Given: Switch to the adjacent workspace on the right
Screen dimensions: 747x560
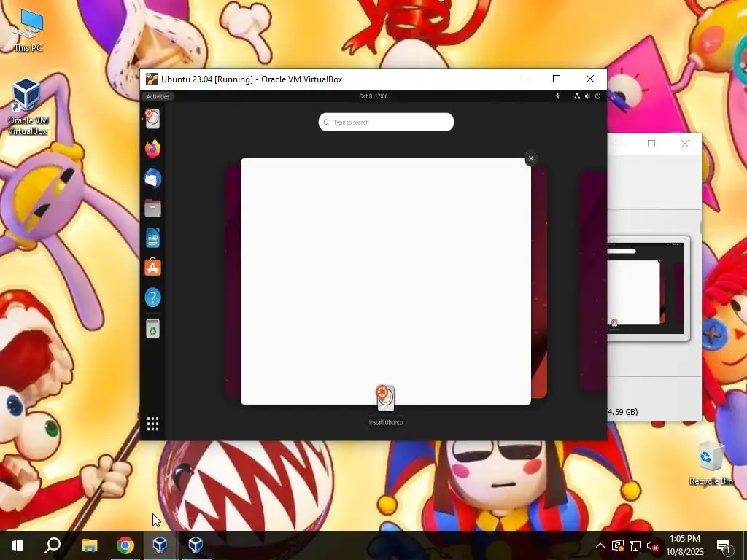Looking at the screenshot, I should pos(593,282).
